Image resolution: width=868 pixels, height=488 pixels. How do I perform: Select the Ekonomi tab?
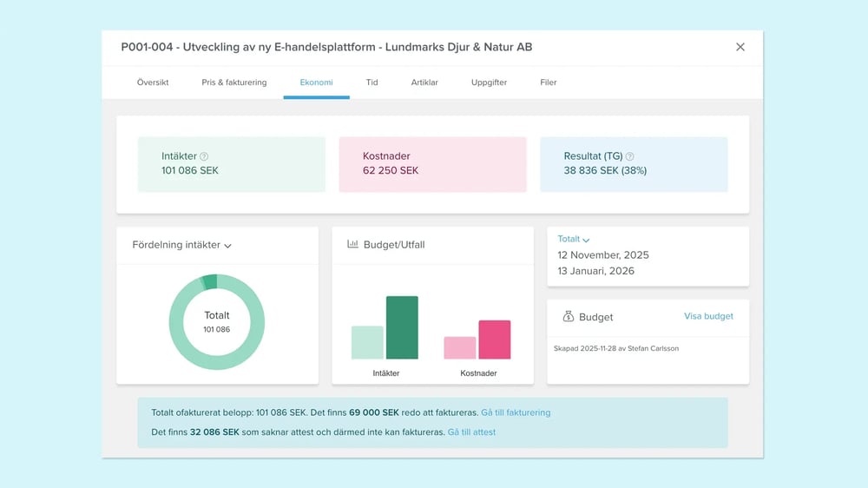click(x=316, y=82)
